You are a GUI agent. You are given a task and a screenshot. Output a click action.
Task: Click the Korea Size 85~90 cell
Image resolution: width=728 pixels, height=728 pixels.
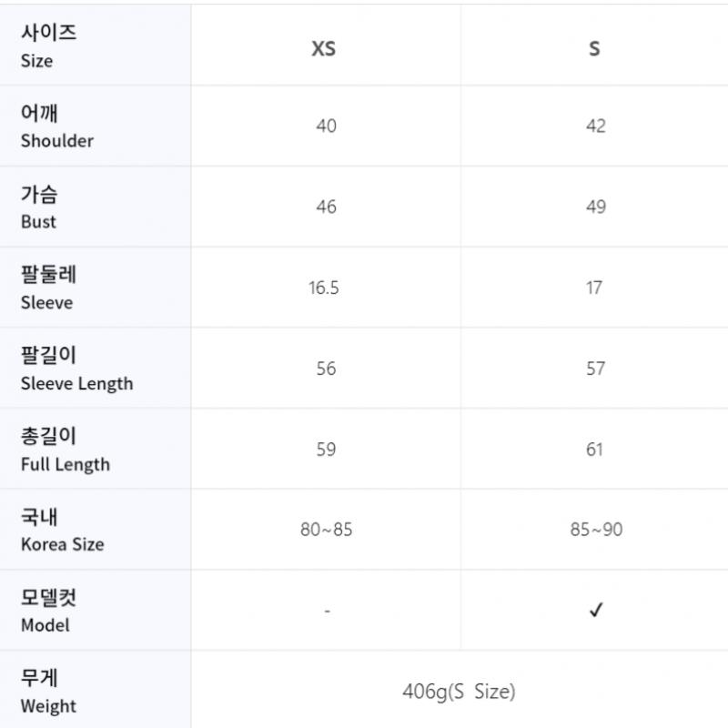(596, 530)
